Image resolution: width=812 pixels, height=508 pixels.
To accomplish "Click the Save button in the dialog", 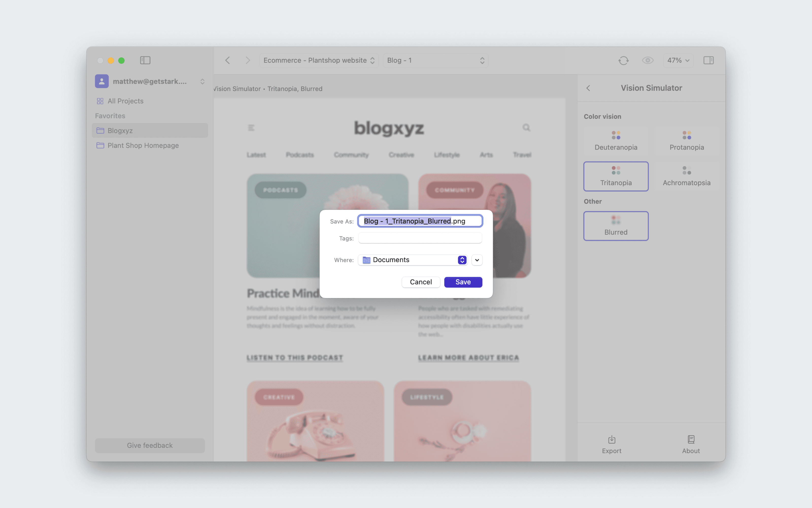I will 463,282.
